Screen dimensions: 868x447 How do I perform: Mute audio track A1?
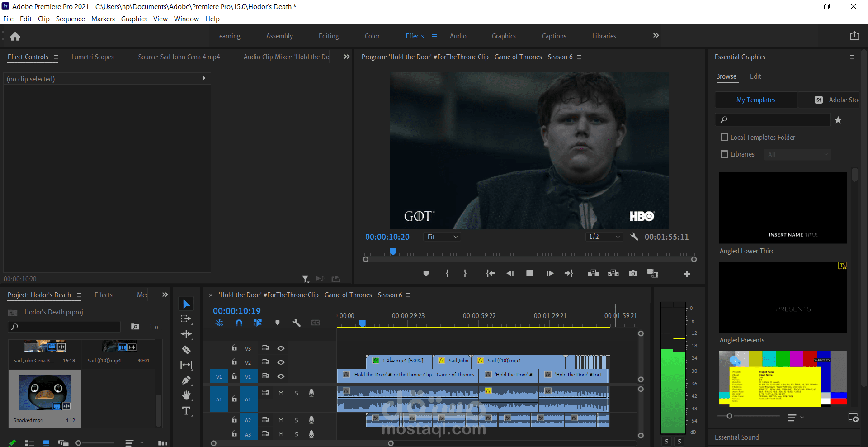tap(281, 393)
